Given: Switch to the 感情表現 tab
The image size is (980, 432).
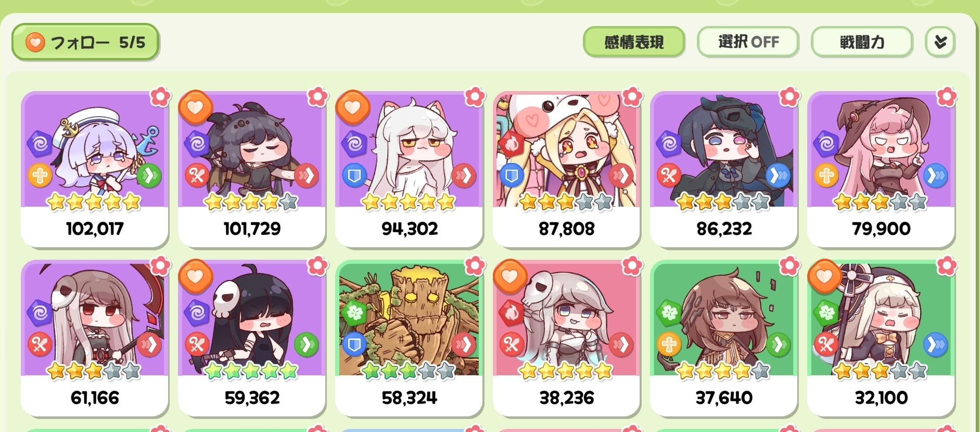Looking at the screenshot, I should (x=634, y=42).
